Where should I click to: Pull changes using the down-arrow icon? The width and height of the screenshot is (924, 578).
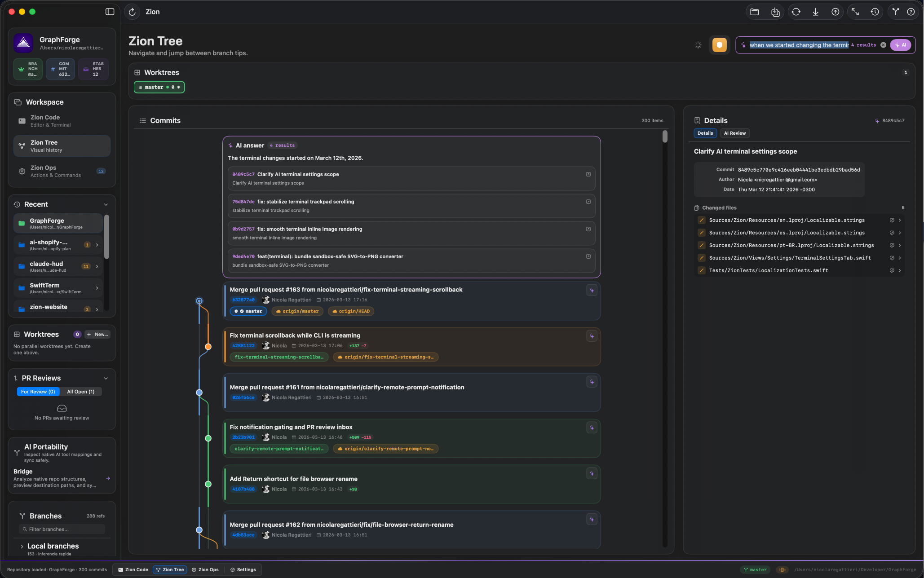815,12
